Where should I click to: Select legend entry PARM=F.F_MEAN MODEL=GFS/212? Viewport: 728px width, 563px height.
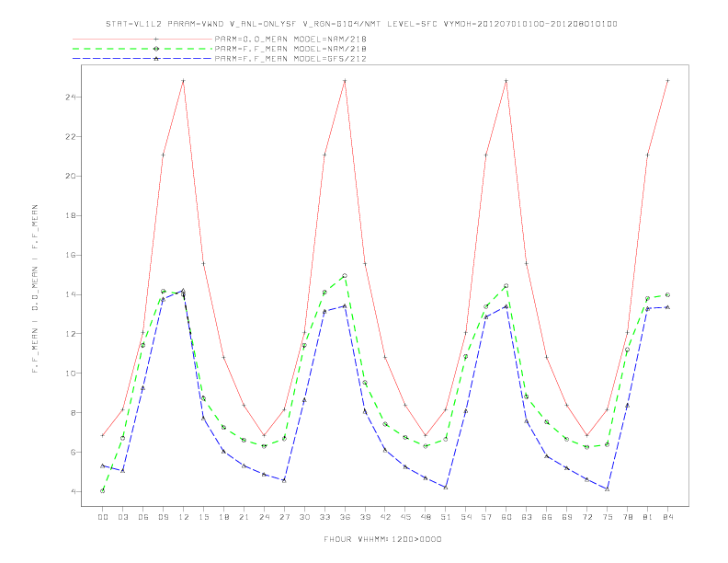290,59
